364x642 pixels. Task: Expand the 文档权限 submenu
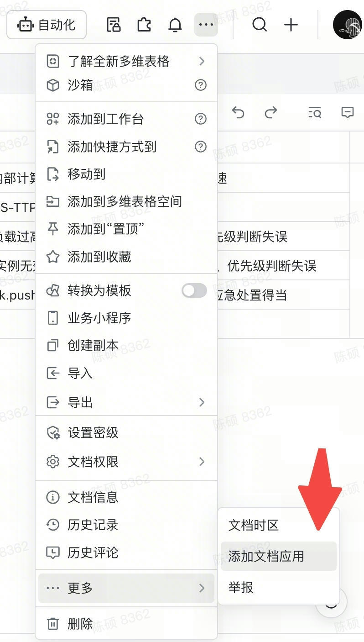pyautogui.click(x=126, y=462)
